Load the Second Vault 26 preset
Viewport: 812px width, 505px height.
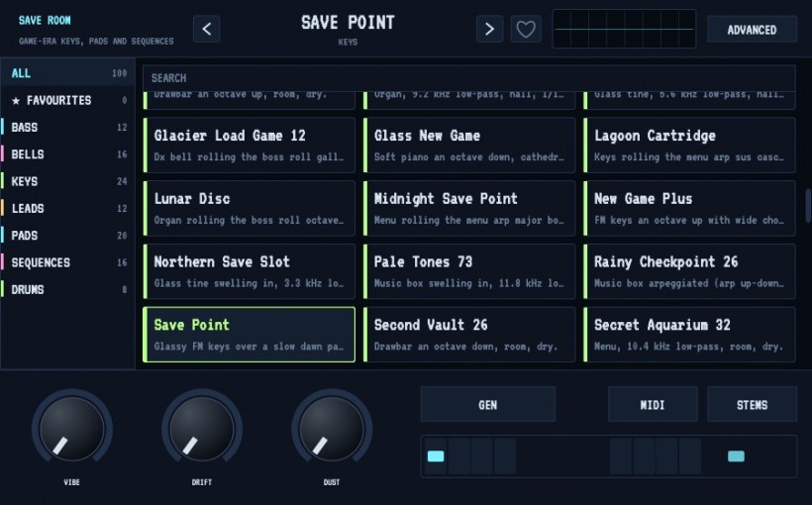click(x=469, y=335)
